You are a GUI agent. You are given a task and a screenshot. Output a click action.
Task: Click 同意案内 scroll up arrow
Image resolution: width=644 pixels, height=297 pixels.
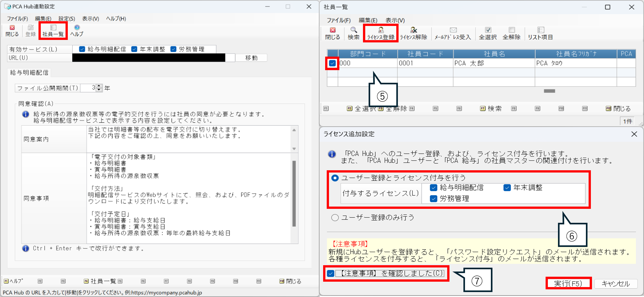[x=294, y=130]
